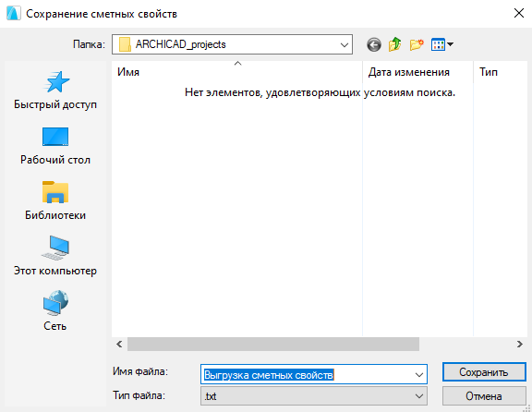Viewport: 532px width, 412px height.
Task: Select Рабочий стол in the sidebar
Action: click(55, 146)
